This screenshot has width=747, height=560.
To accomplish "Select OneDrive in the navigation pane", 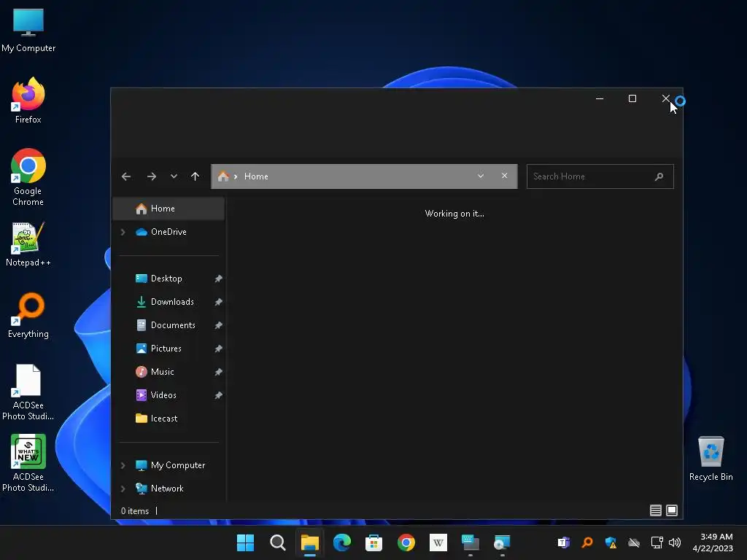I will click(169, 232).
